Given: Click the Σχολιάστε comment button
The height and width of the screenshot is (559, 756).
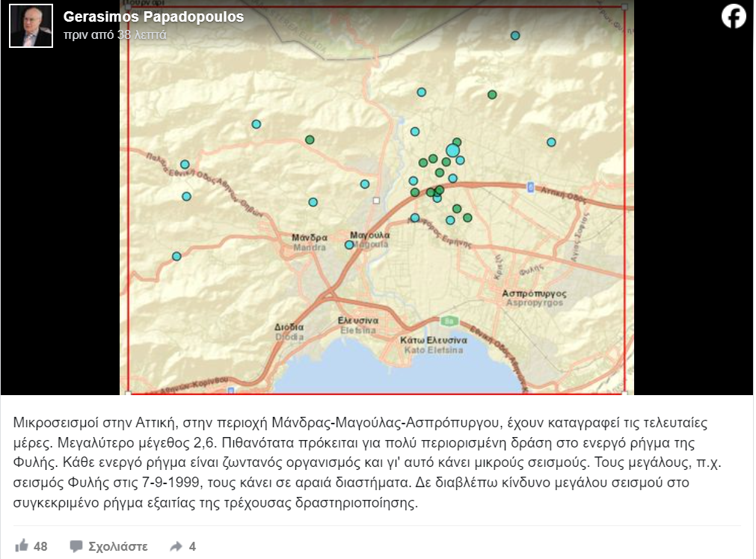Looking at the screenshot, I should [x=117, y=546].
